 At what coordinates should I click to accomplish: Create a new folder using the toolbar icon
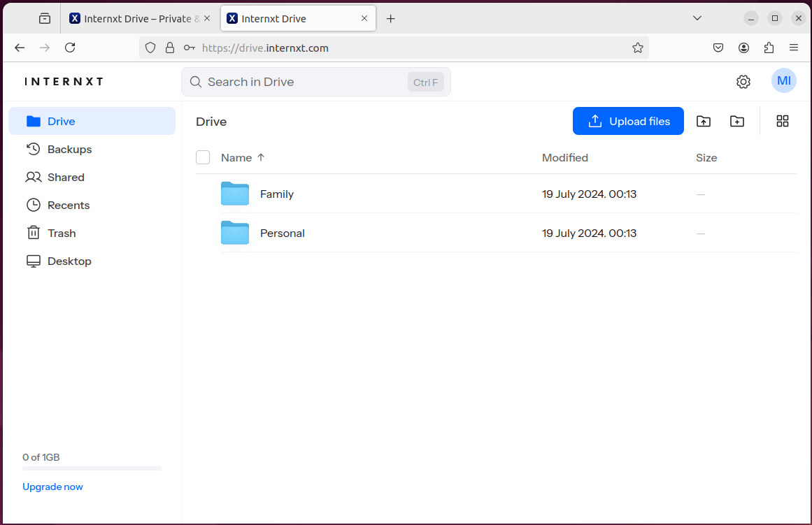[736, 121]
